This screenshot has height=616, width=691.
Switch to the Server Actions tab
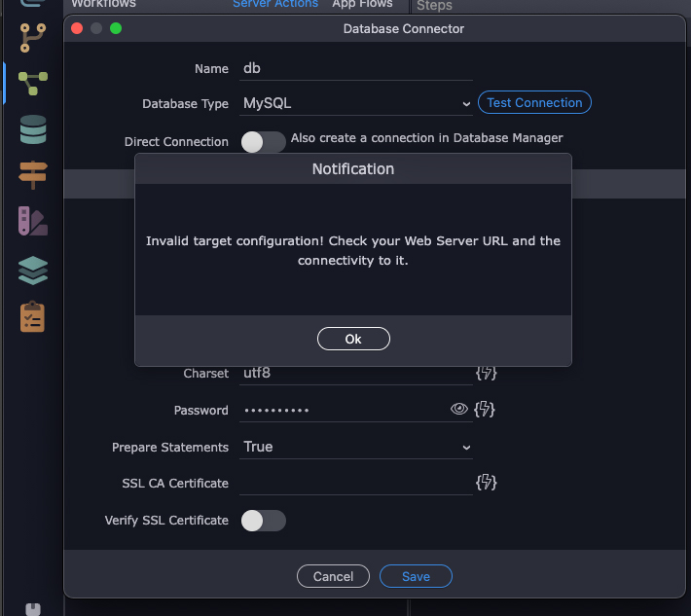(275, 4)
